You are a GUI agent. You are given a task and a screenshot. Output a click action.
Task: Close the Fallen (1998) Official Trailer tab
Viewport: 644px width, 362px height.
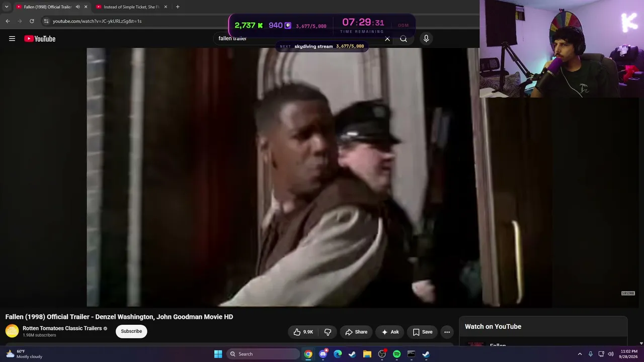coord(86,7)
